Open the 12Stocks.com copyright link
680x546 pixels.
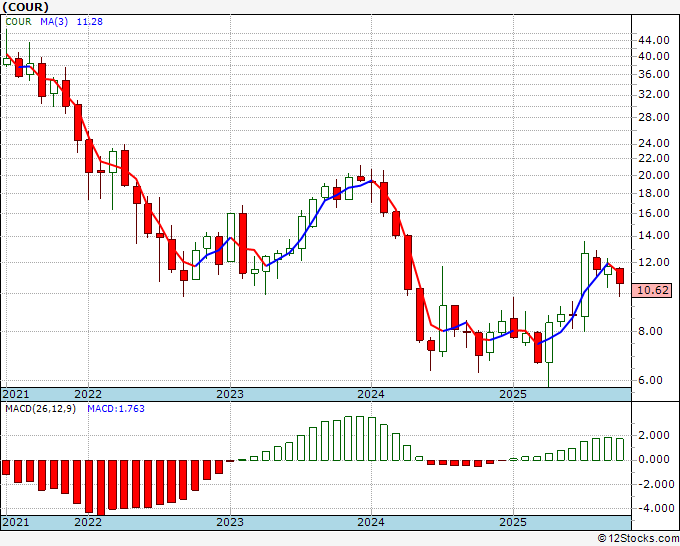638,539
